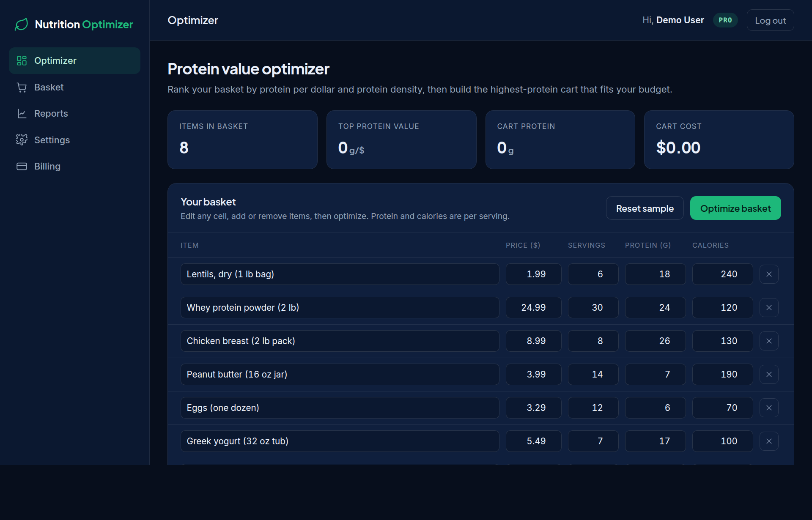This screenshot has width=812, height=520.
Task: Click the Top Protein Value stat card
Action: [401, 140]
